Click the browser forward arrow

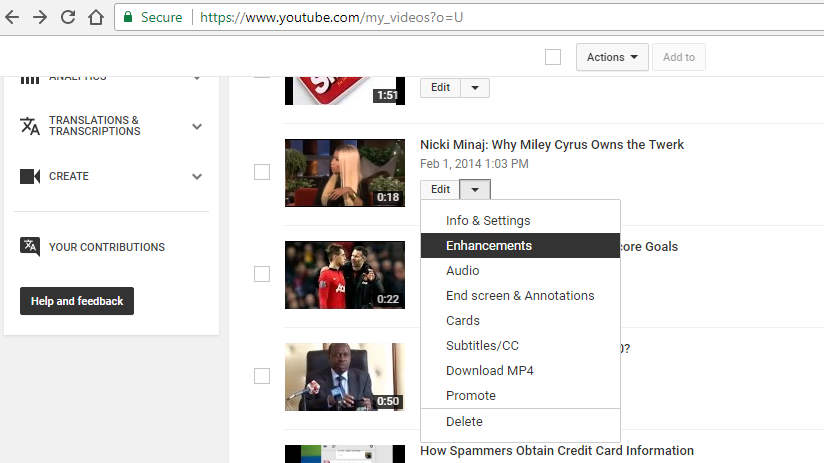tap(40, 17)
